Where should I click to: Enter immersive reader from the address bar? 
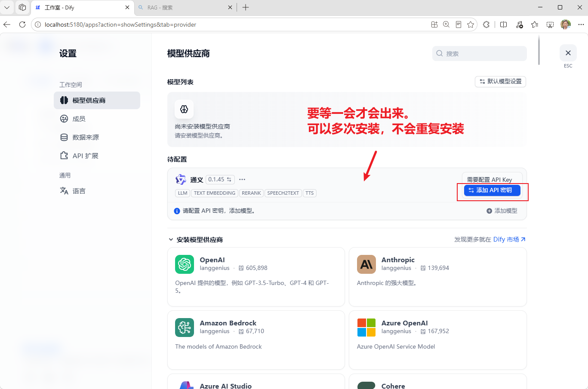coord(459,25)
